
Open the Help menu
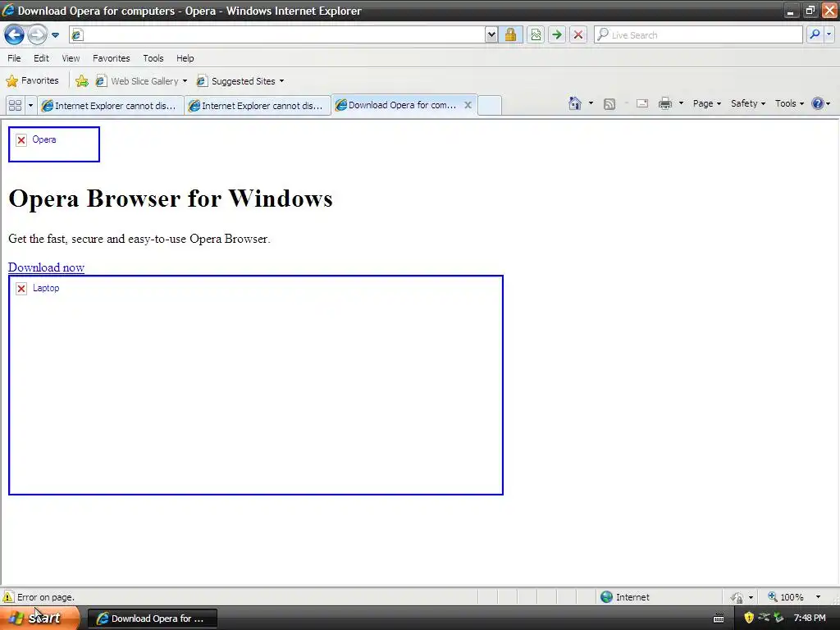[x=185, y=58]
